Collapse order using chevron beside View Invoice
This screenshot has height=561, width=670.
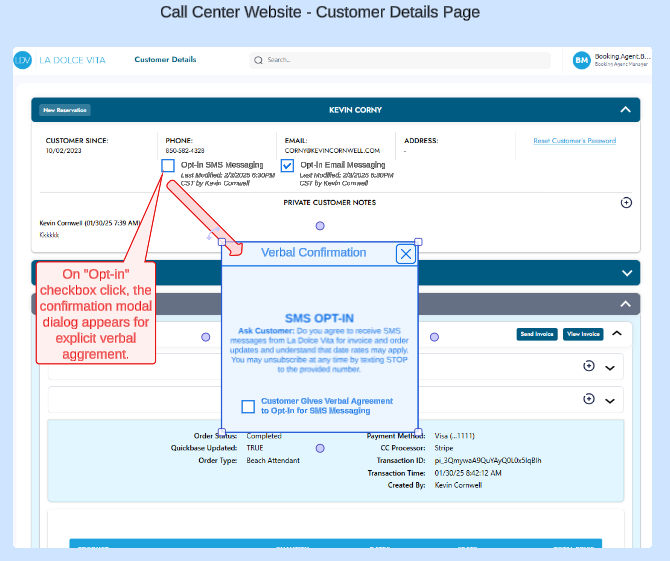coord(617,334)
